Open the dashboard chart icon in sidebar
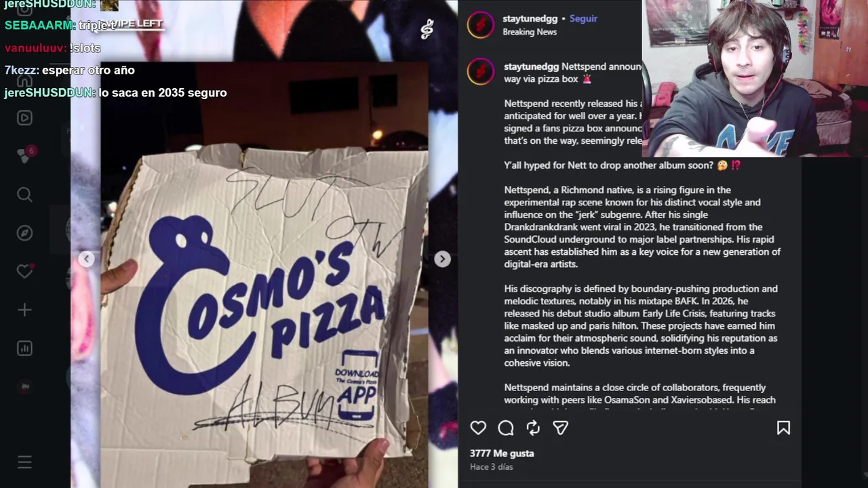This screenshot has height=488, width=868. 24,348
